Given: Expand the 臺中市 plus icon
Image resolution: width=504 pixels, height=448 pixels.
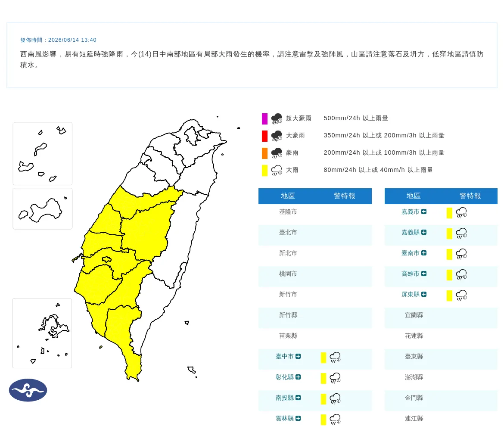Looking at the screenshot, I should [x=298, y=356].
